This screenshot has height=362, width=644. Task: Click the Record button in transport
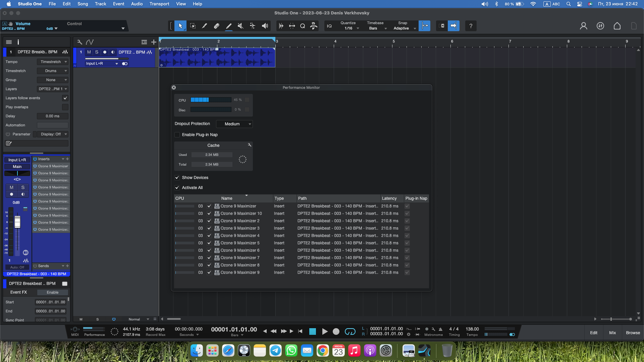[x=336, y=331]
